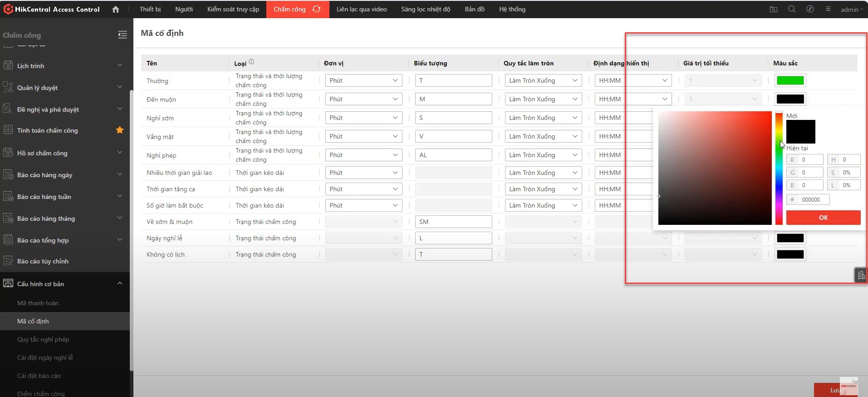Click the search magnifier icon in header
Viewport: 868px width, 397px height.
(792, 9)
